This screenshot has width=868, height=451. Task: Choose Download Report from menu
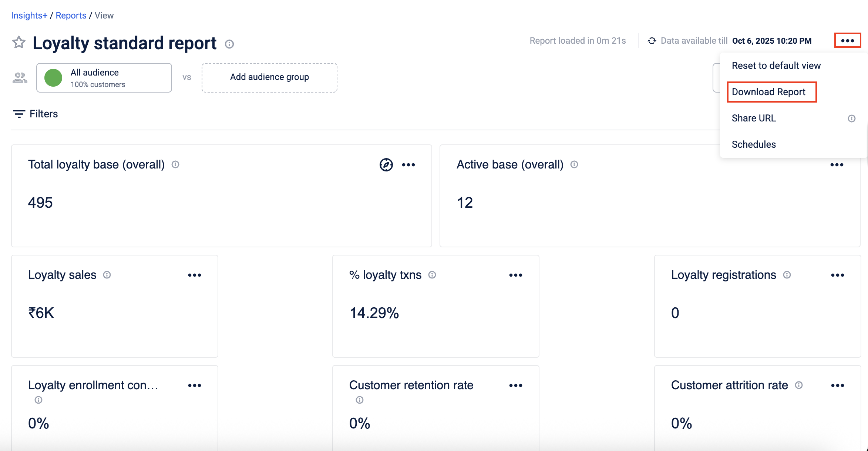point(768,92)
